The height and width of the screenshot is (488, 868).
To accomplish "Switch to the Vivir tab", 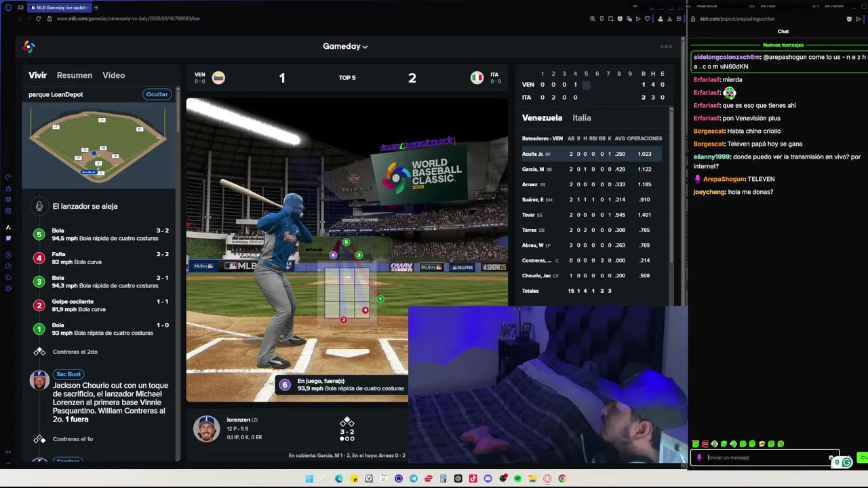I will click(37, 75).
